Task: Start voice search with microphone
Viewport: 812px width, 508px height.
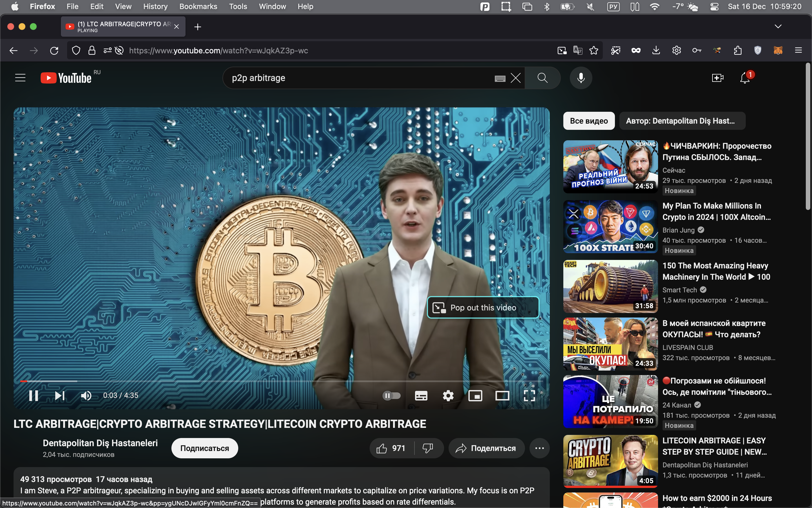Action: 581,78
